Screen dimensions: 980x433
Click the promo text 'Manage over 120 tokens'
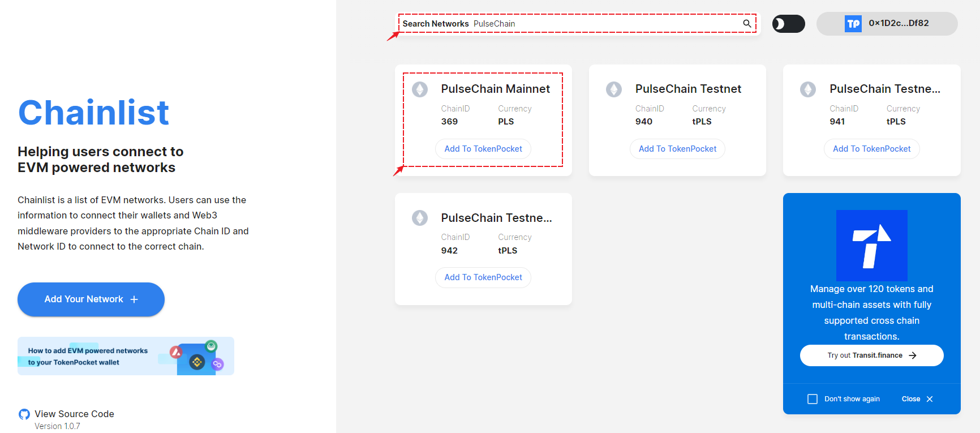(872, 312)
